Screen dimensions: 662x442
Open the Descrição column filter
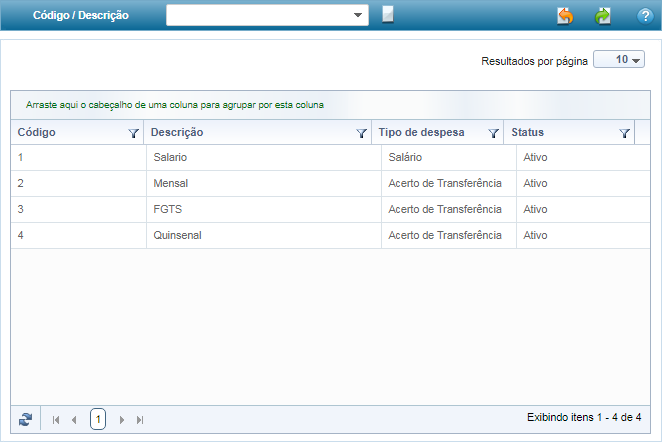click(x=361, y=133)
